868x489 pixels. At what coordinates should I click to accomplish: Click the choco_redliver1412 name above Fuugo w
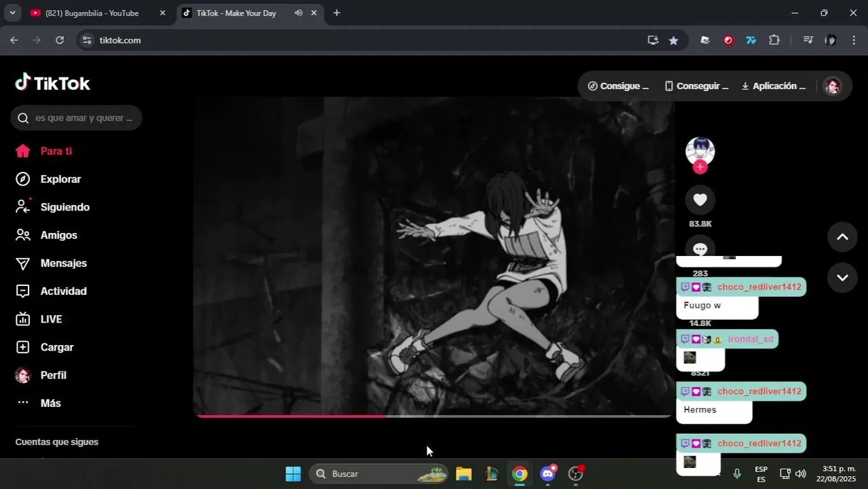click(759, 287)
